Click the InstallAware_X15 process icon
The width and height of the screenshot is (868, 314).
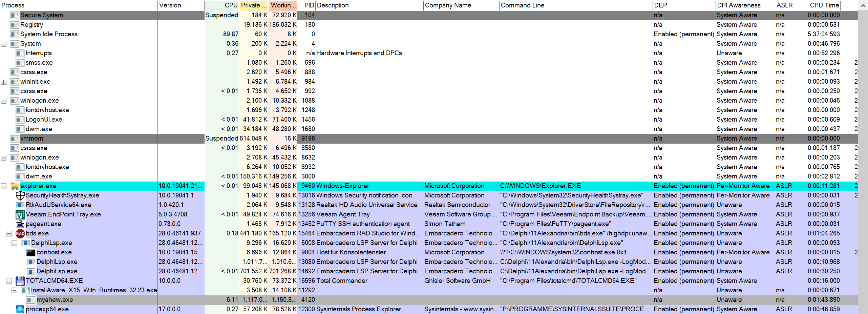pos(25,290)
